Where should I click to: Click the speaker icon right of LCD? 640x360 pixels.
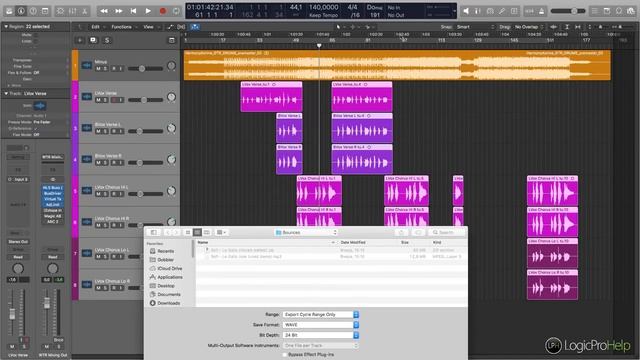coord(466,11)
